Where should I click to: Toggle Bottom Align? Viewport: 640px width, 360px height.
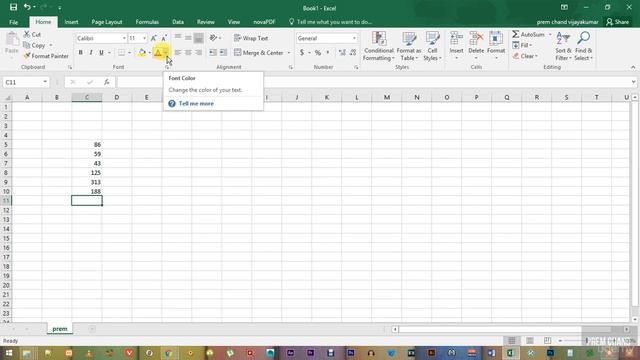pyautogui.click(x=198, y=38)
